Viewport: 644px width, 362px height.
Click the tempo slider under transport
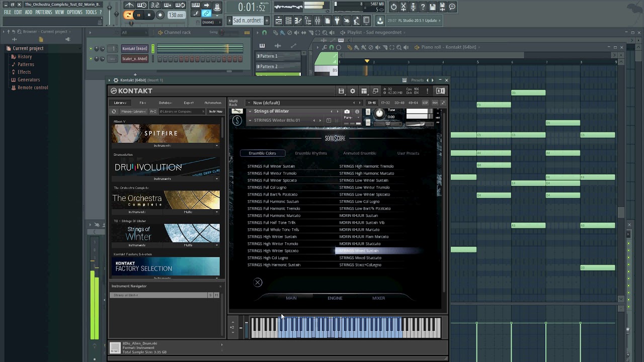point(132,23)
